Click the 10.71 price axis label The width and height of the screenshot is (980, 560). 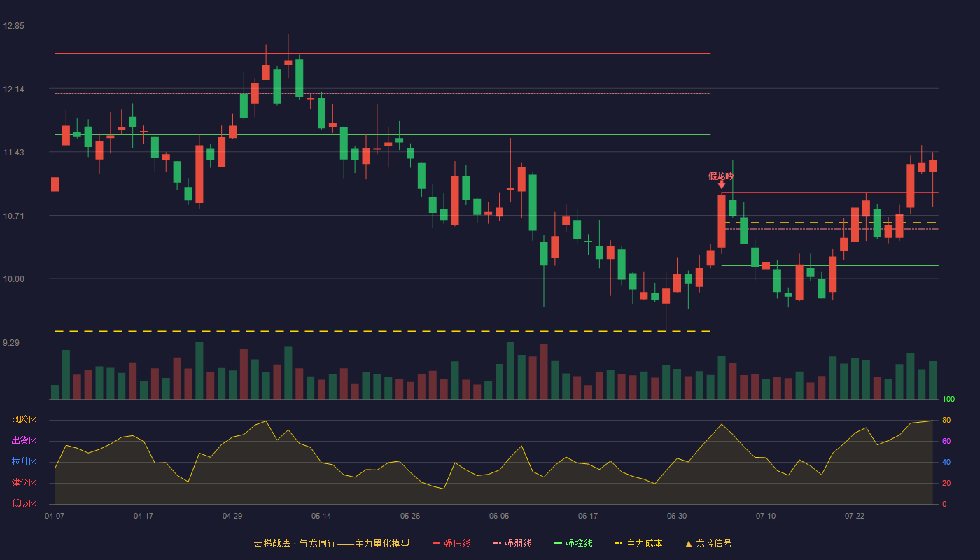pyautogui.click(x=13, y=216)
